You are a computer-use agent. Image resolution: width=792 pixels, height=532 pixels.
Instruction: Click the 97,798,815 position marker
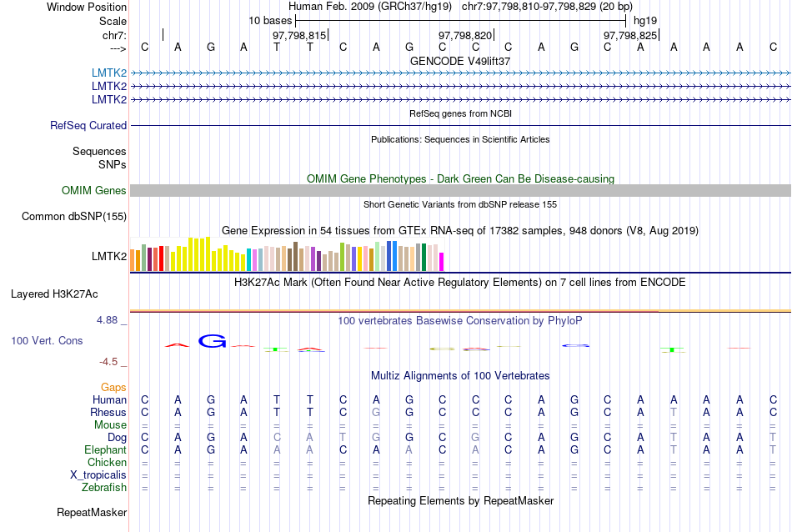click(x=299, y=35)
